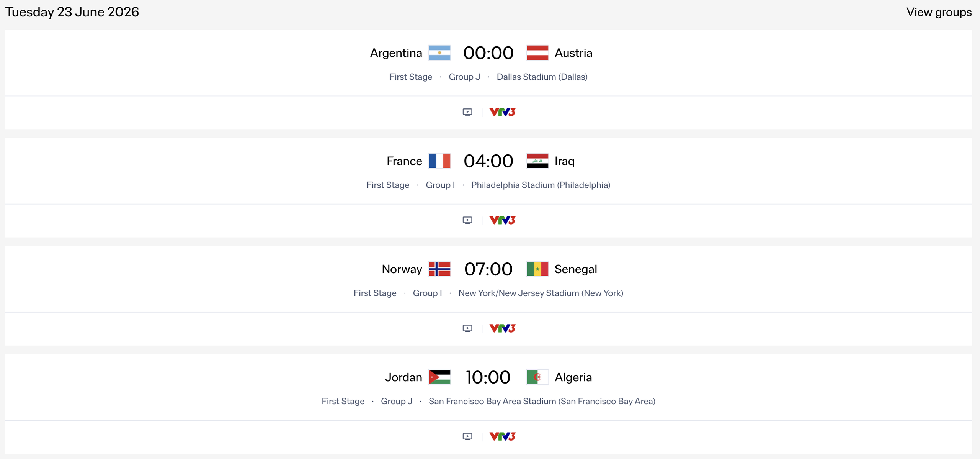Click the Group J label under Argentina match
Image resolution: width=980 pixels, height=459 pixels.
[x=464, y=77]
